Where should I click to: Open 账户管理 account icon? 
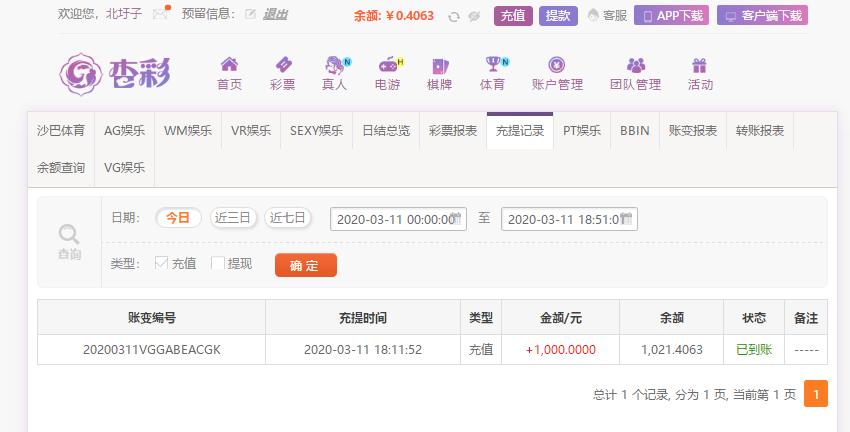557,65
